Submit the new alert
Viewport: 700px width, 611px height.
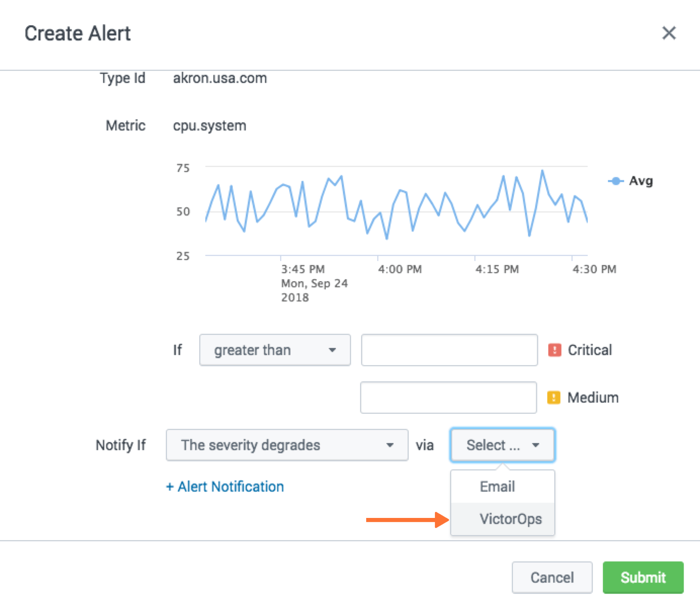tap(643, 577)
